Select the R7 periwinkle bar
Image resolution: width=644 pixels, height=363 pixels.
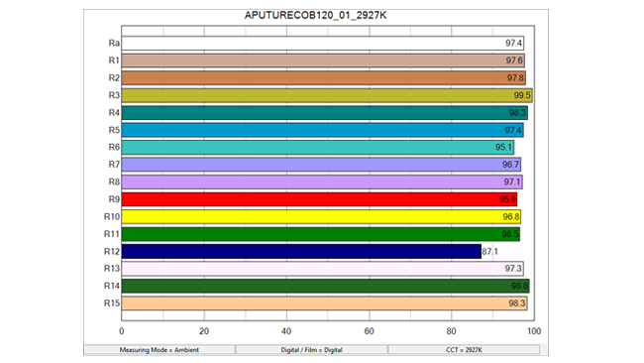(x=321, y=165)
